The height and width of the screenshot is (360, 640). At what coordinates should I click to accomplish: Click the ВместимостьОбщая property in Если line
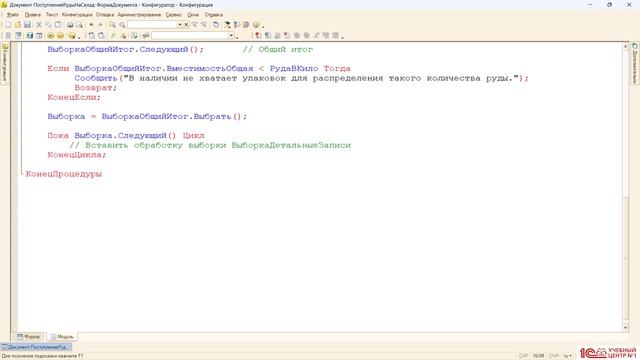click(210, 69)
